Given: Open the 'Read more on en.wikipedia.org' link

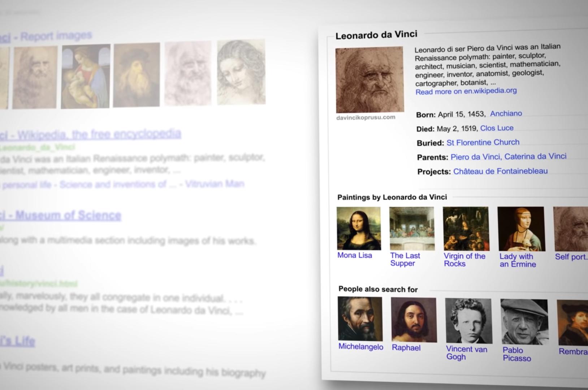Looking at the screenshot, I should pyautogui.click(x=466, y=91).
